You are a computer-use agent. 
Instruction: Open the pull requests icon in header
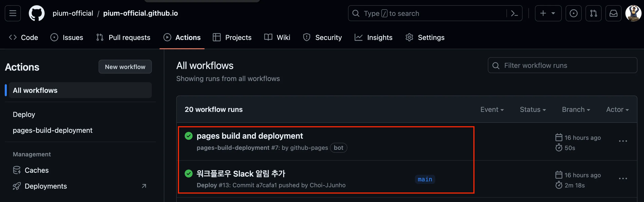(x=593, y=13)
